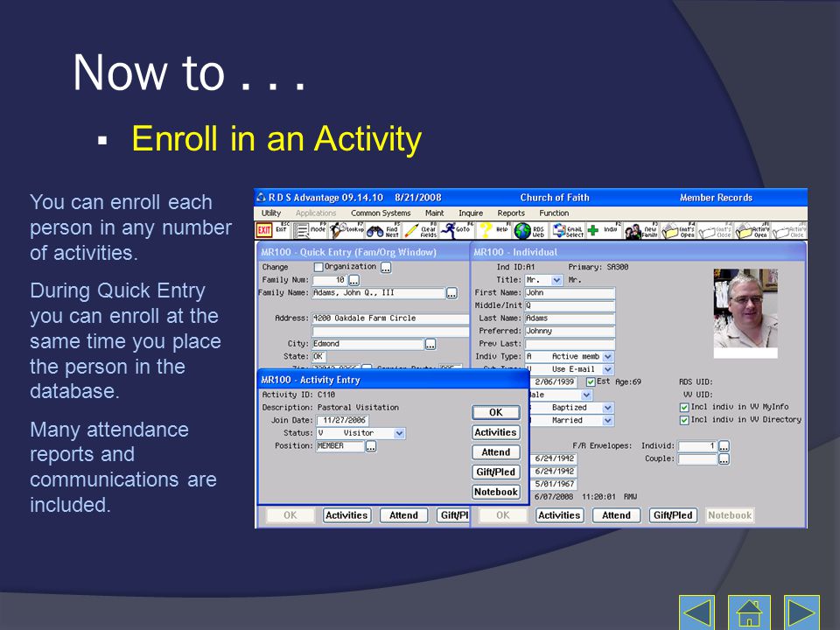Click the Join Date field
Image resolution: width=840 pixels, height=630 pixels.
[x=343, y=421]
